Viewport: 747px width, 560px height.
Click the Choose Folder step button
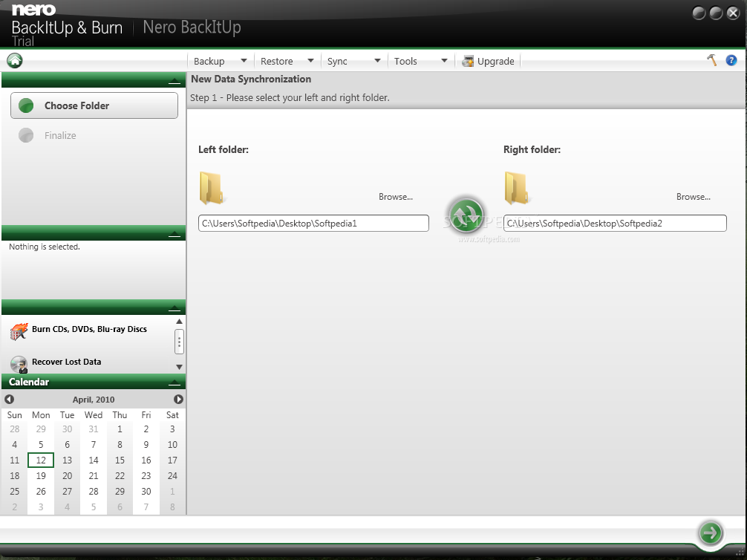coord(94,105)
